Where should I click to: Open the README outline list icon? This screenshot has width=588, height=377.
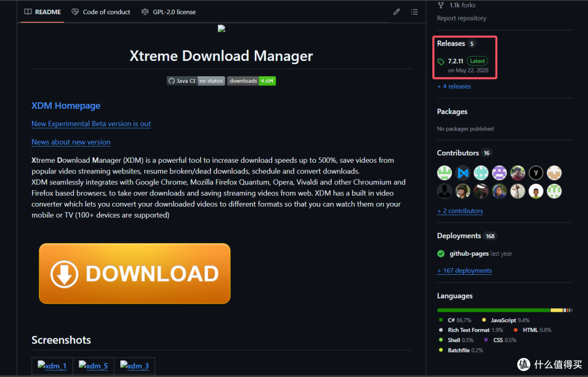tap(414, 12)
